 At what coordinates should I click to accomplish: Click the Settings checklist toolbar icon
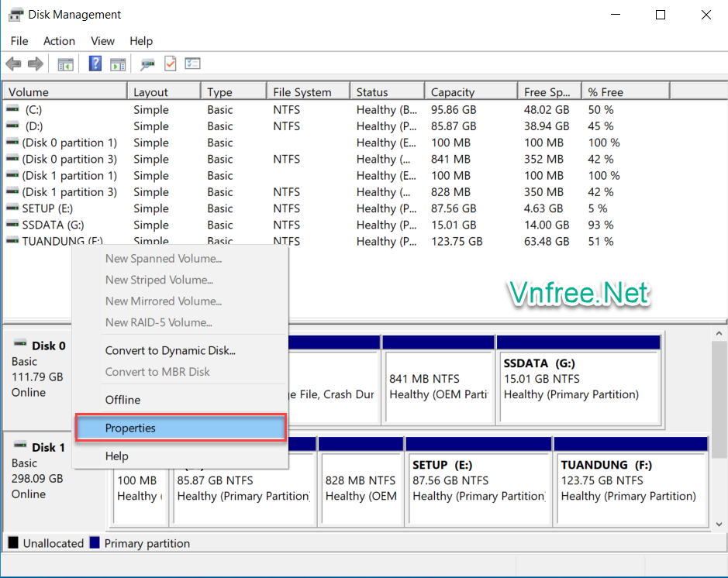(x=192, y=64)
